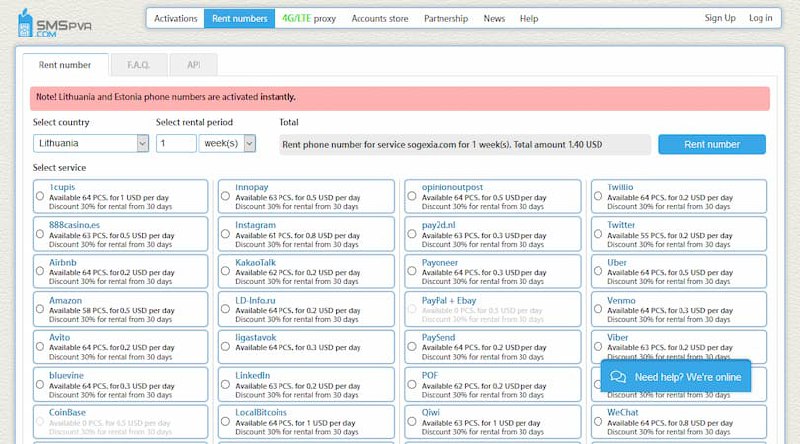The width and height of the screenshot is (800, 444).
Task: Select the Venmo service radio button
Action: 597,309
